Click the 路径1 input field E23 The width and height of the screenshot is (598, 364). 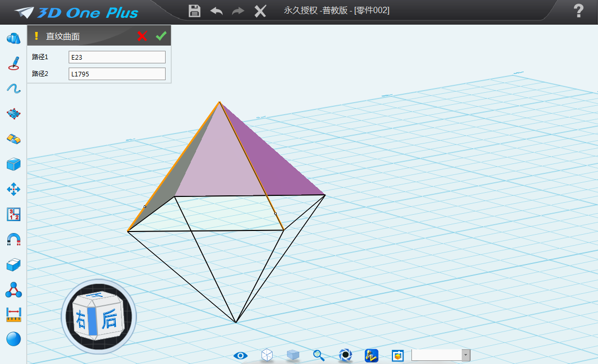(x=117, y=57)
